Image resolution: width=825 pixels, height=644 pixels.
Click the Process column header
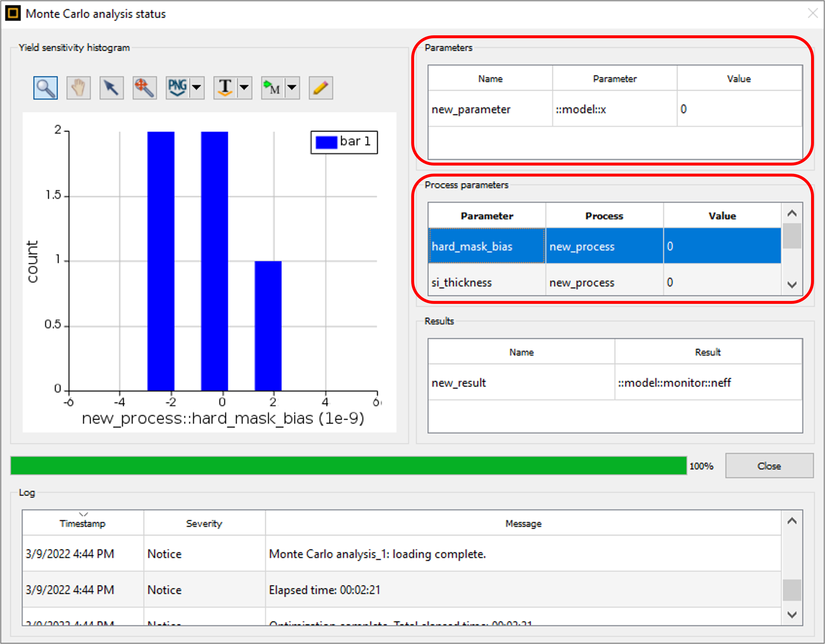tap(604, 216)
